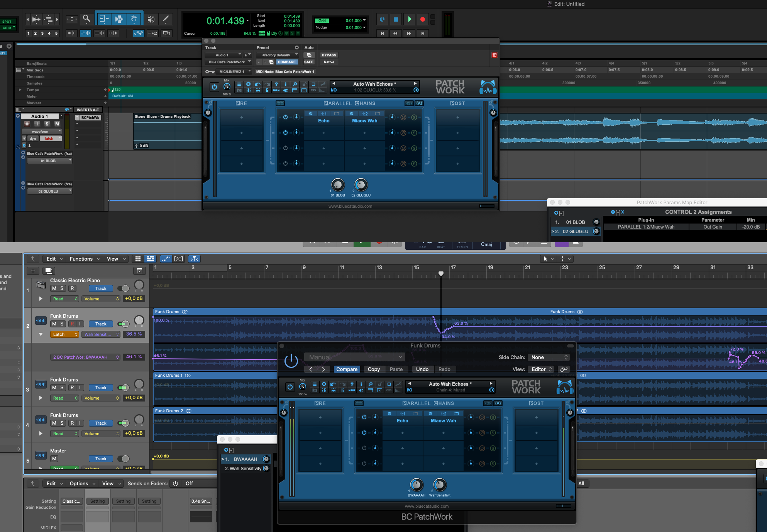
Task: Solo Logic track 2 Funk Drums
Action: 62,324
